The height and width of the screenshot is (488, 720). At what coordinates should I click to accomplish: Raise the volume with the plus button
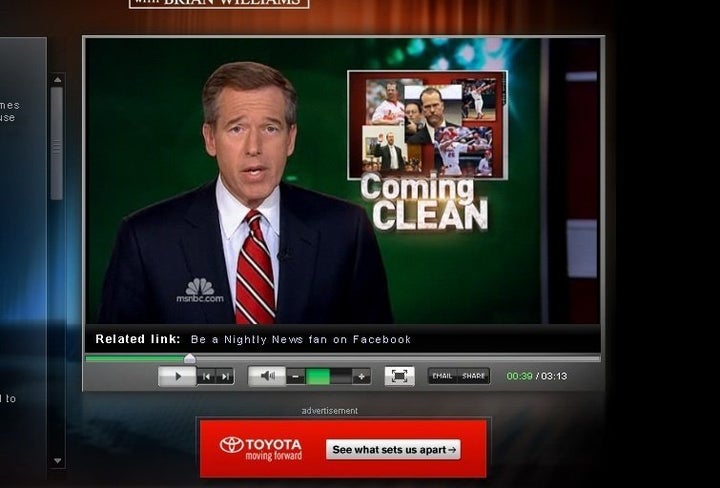click(x=361, y=377)
